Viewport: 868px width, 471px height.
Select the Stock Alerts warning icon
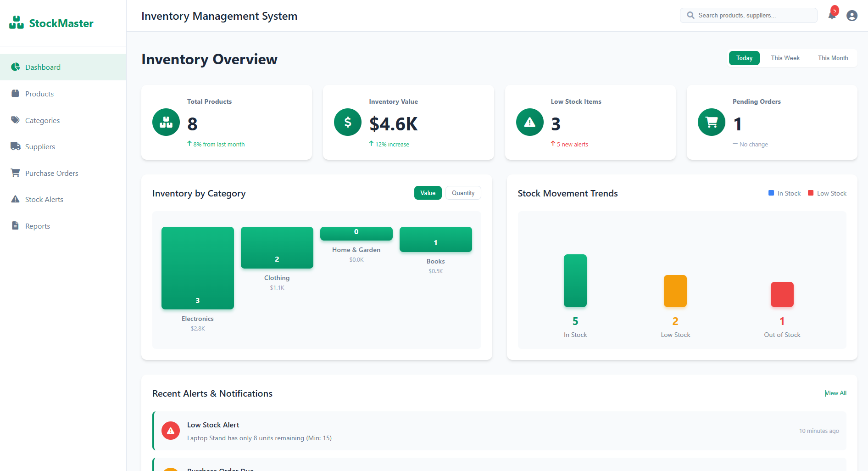pyautogui.click(x=16, y=199)
